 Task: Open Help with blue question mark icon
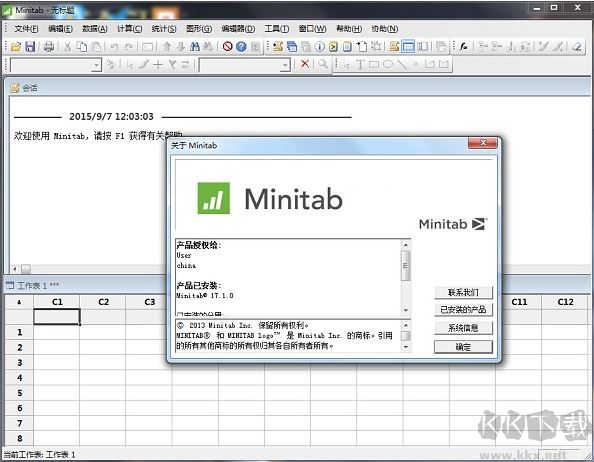click(x=241, y=47)
